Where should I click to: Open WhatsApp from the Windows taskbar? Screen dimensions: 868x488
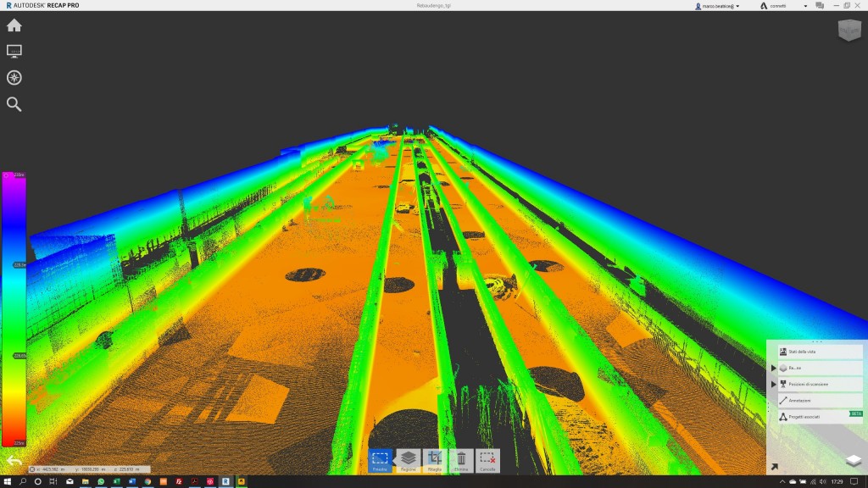(101, 481)
